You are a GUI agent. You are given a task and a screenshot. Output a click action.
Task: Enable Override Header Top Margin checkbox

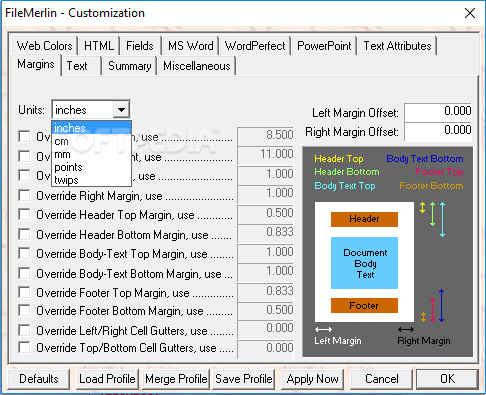(x=24, y=214)
